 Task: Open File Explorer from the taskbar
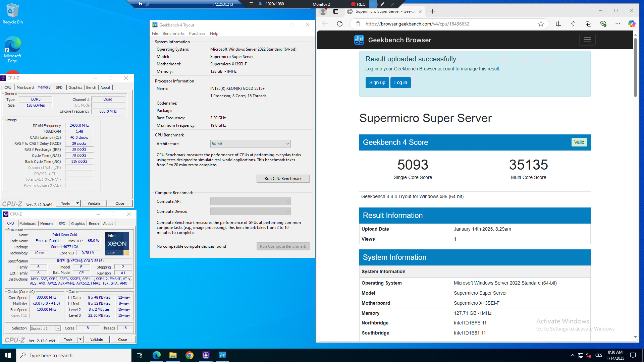tap(173, 355)
